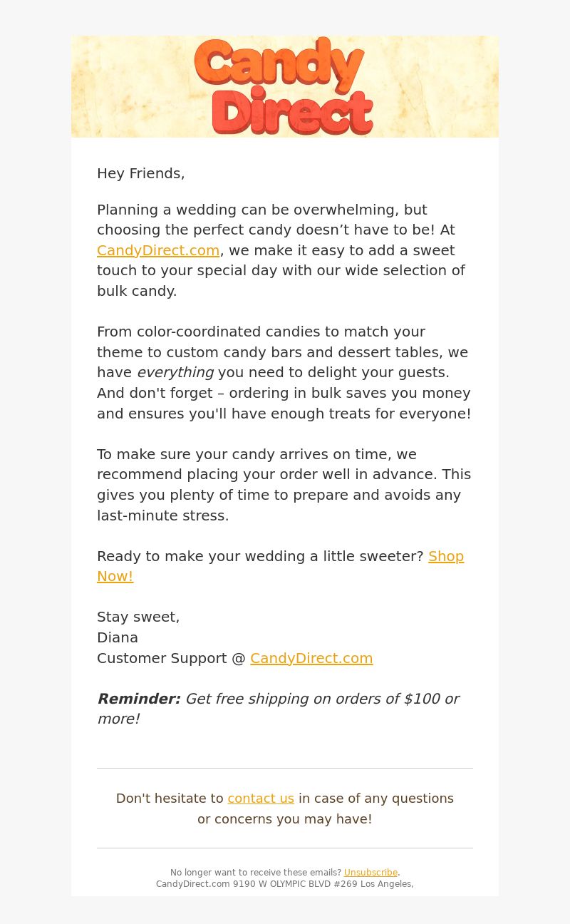Open CandyDirect.com link beside Customer Support
The width and height of the screenshot is (570, 924).
311,658
